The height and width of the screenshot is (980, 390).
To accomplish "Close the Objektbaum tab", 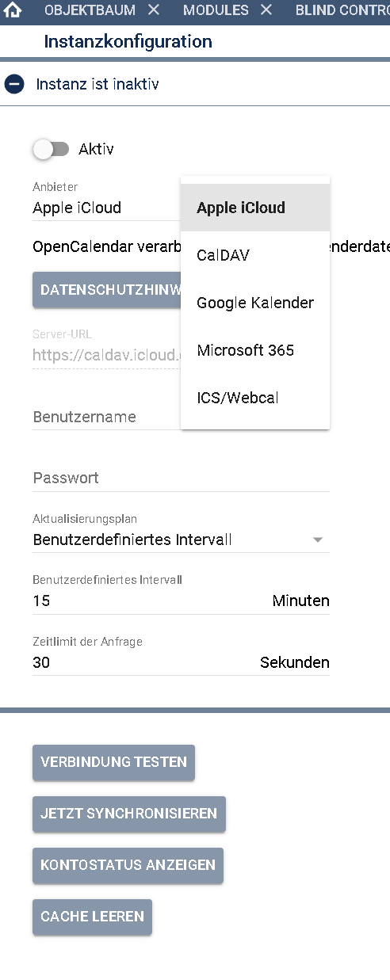I will click(154, 10).
